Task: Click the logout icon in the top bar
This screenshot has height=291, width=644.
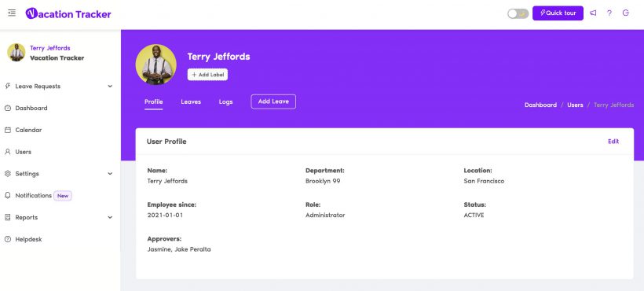Action: point(625,13)
